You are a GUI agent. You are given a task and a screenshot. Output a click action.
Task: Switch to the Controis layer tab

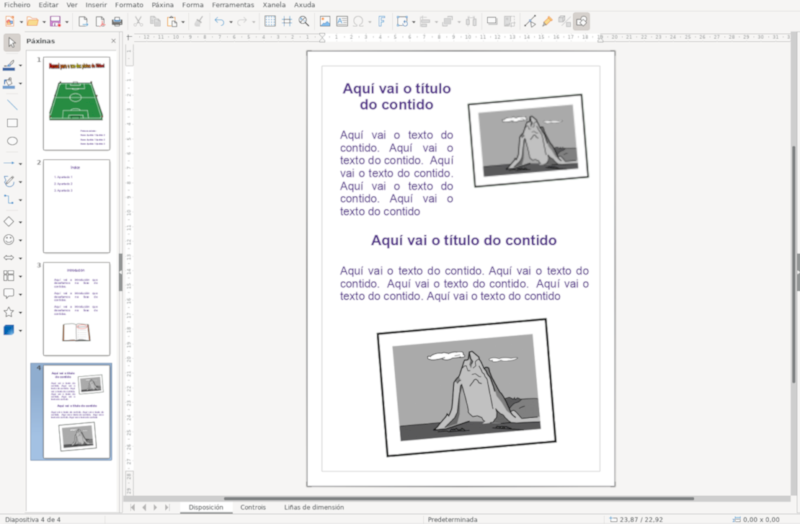[x=253, y=507]
